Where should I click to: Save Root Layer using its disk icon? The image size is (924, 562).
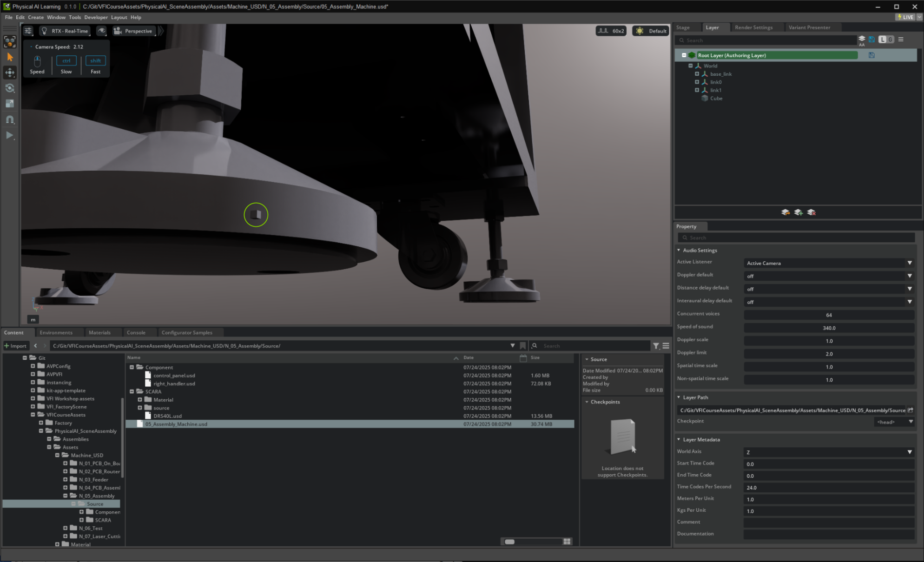(x=871, y=55)
